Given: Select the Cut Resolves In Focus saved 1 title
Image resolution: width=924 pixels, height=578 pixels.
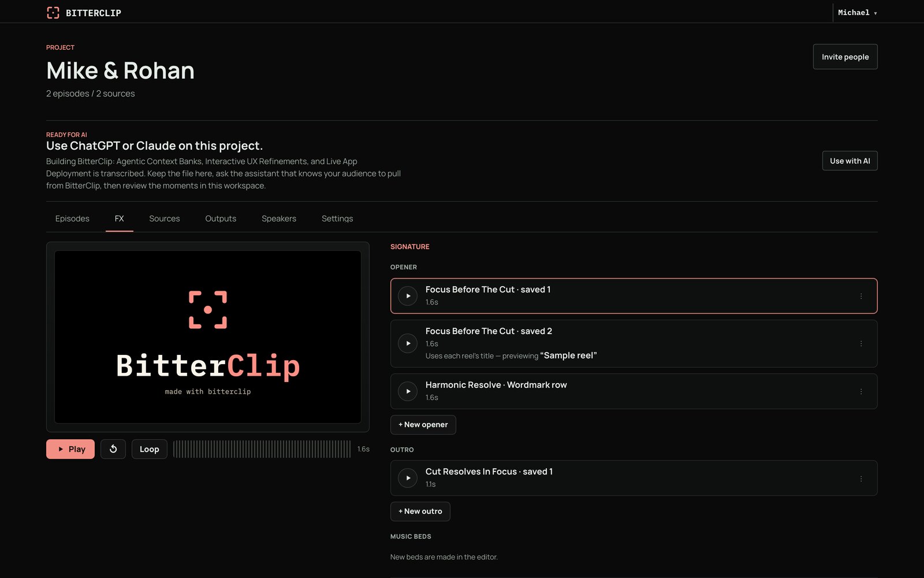Looking at the screenshot, I should click(489, 472).
